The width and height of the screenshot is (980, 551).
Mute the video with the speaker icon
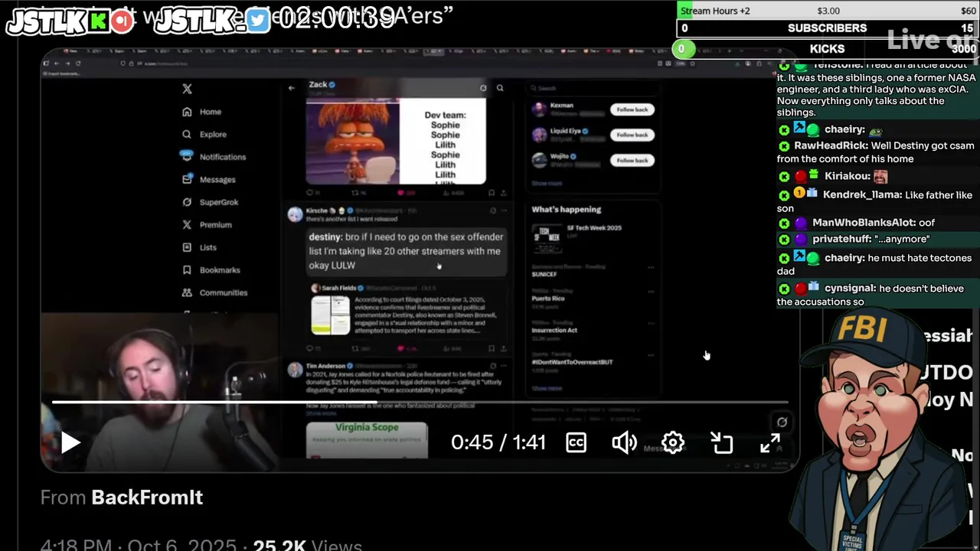click(x=624, y=442)
